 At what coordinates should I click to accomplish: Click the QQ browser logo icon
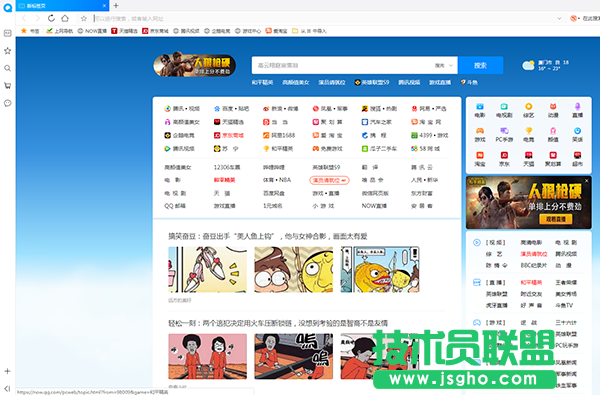[8, 7]
